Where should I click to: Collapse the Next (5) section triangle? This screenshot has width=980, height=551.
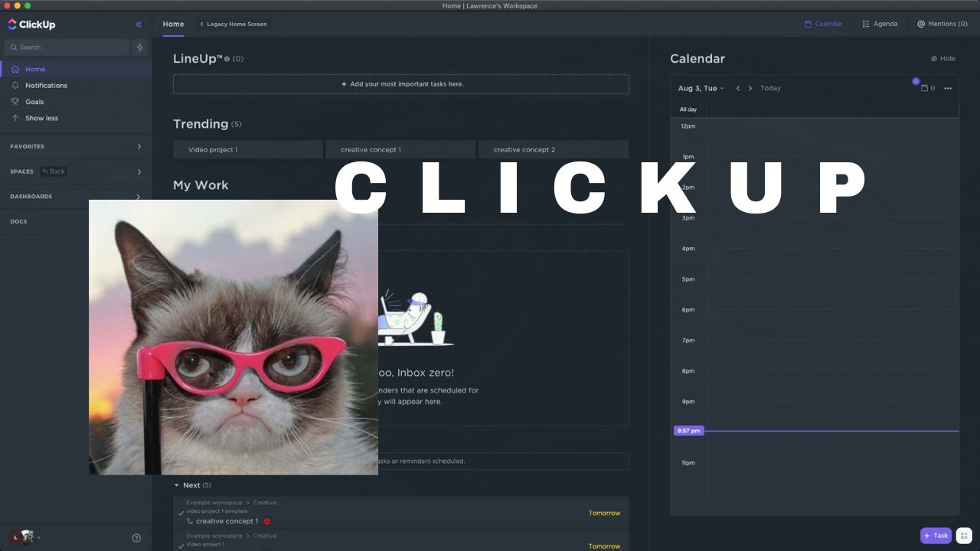(177, 485)
